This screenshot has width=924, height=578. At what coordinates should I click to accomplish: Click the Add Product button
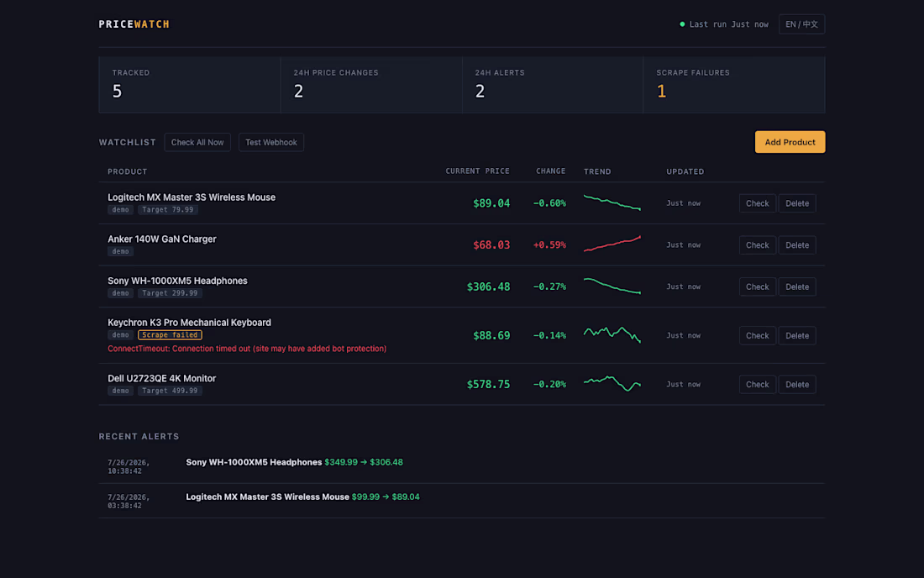790,142
